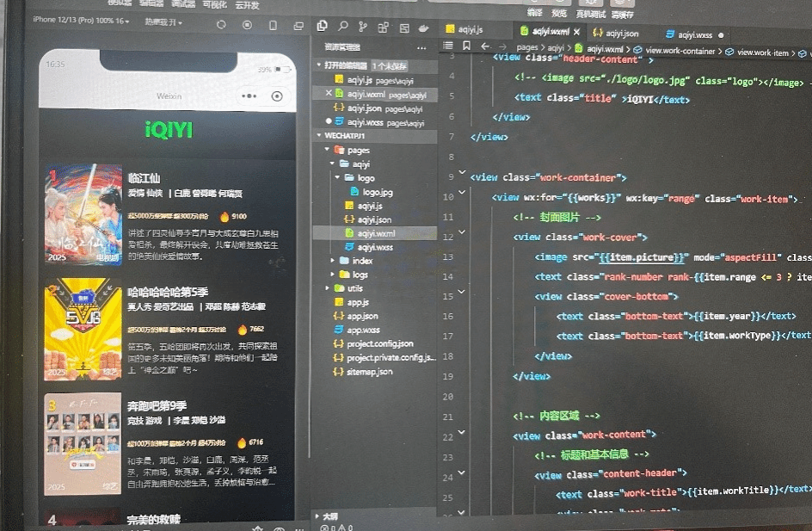Click the simulator stop icon

point(248,25)
